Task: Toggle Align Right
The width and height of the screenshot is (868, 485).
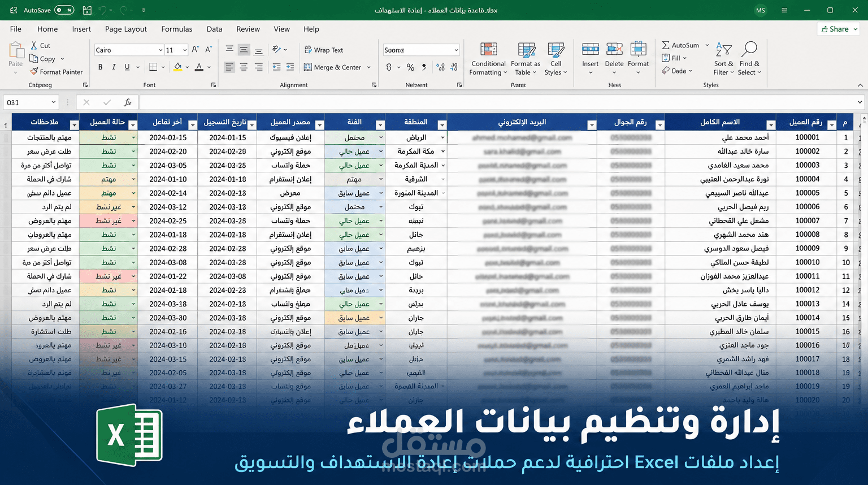Action: click(x=258, y=67)
